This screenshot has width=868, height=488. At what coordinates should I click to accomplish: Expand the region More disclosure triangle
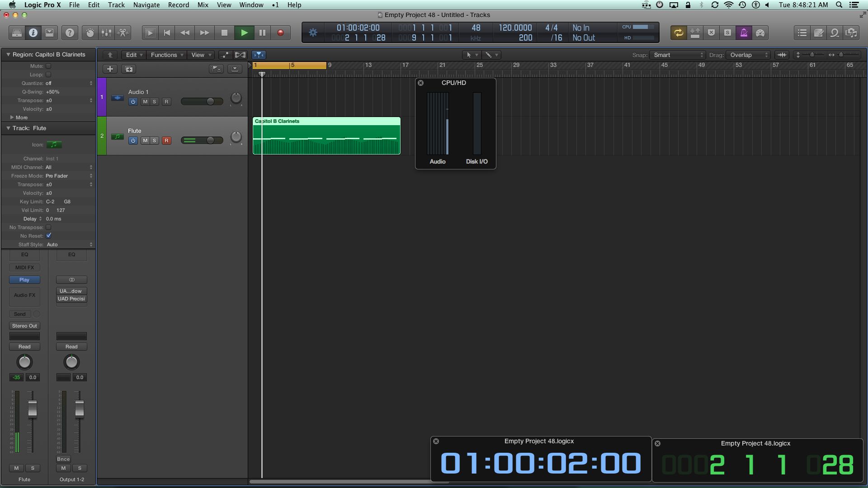12,117
